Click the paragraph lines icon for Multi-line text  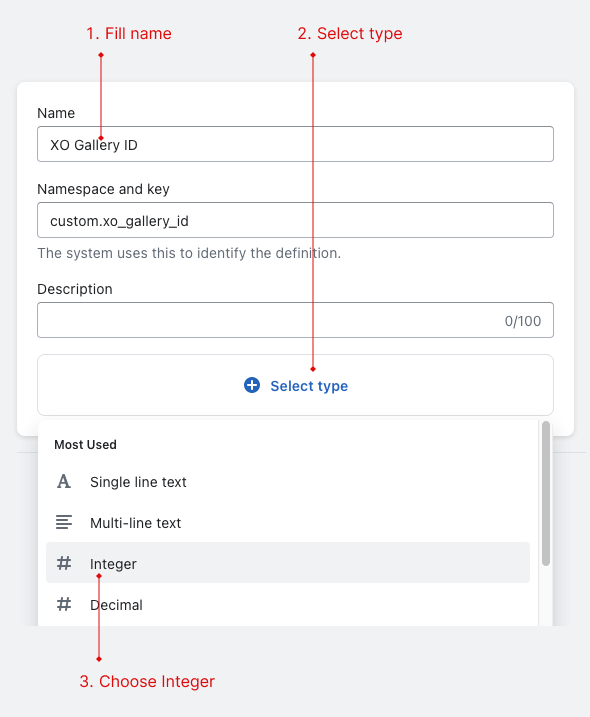coord(64,522)
